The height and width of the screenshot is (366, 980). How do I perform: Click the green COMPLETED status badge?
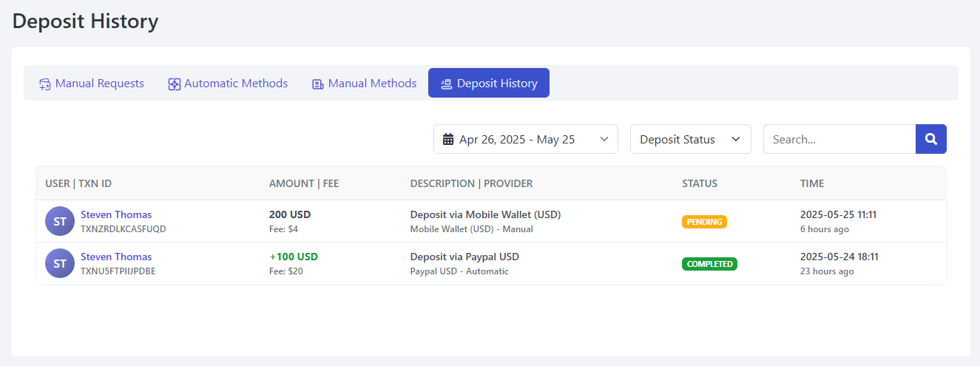pos(709,264)
